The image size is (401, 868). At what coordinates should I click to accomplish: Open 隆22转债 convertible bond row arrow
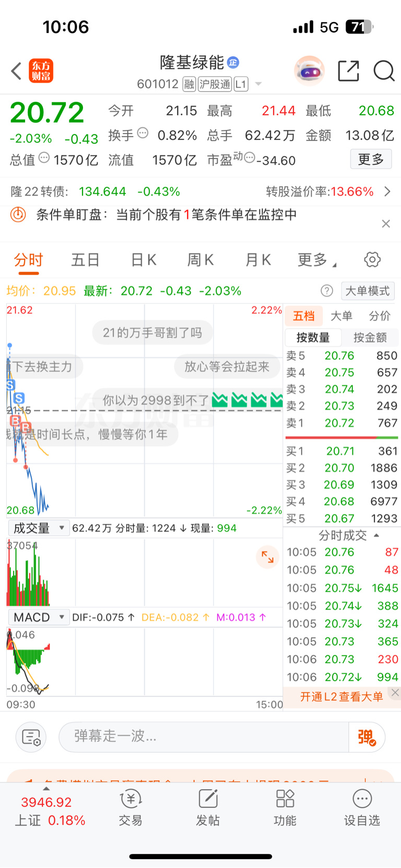tap(387, 192)
